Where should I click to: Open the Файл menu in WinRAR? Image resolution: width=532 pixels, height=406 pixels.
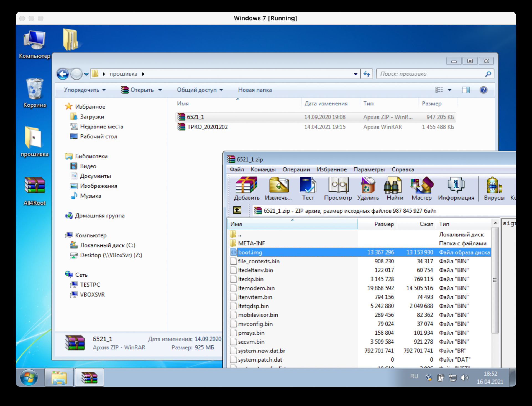(x=237, y=169)
